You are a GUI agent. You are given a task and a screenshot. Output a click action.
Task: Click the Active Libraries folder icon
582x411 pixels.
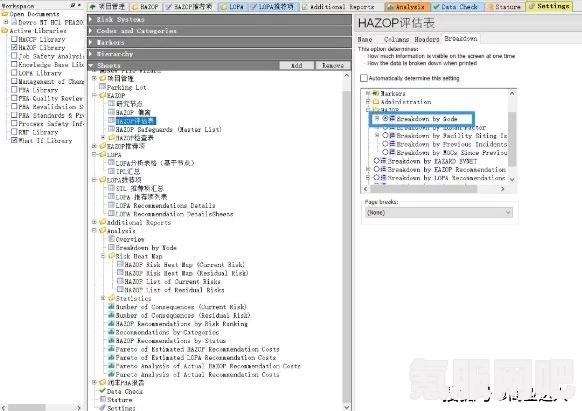[x=5, y=31]
